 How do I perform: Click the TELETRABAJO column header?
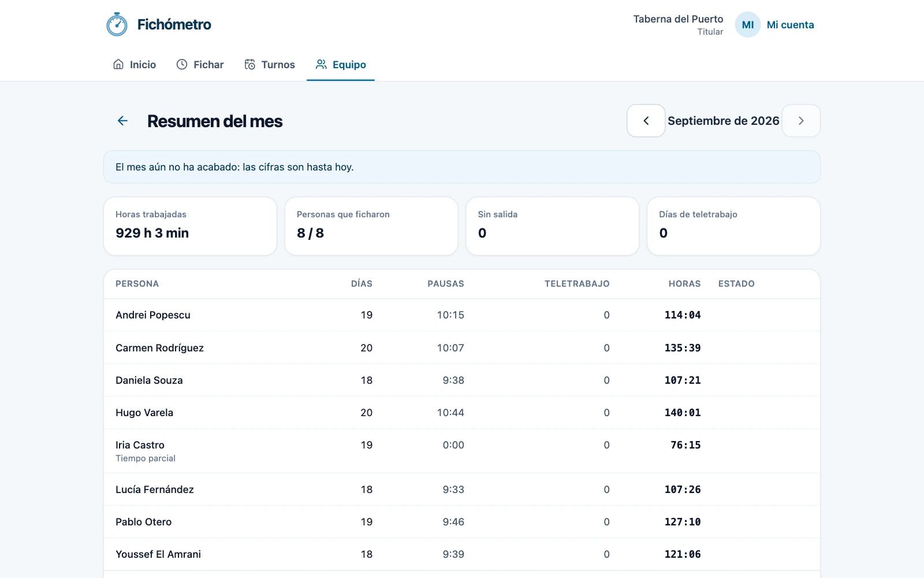coord(577,284)
